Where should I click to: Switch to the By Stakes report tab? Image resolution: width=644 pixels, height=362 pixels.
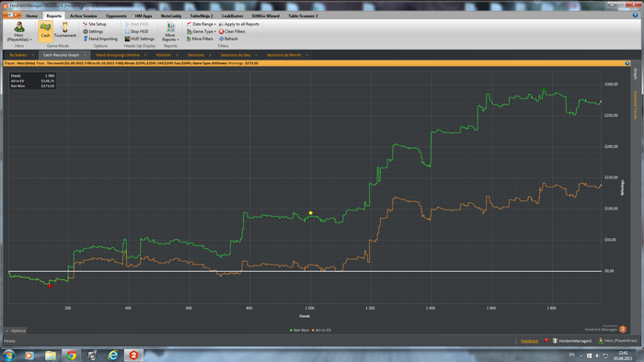pos(18,55)
